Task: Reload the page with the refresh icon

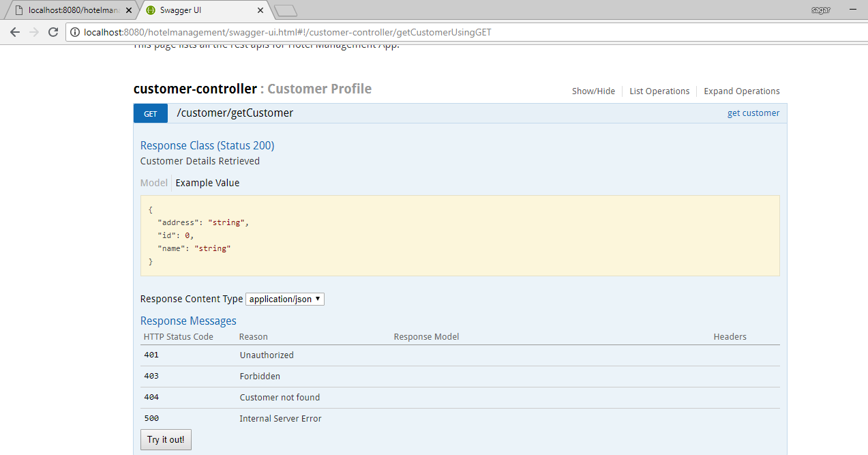Action: (53, 32)
